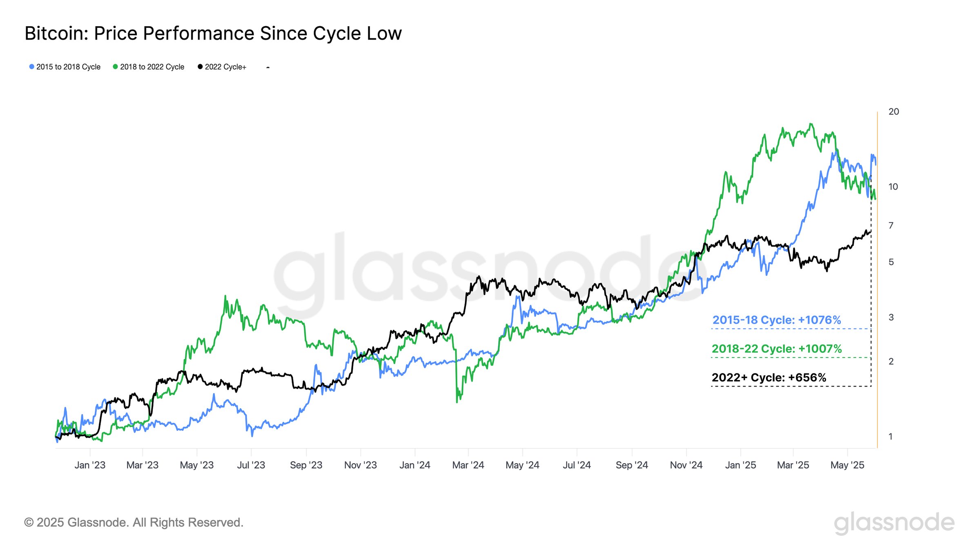
Task: Click the chart title "Bitcoin: Price Performance Since Cycle Low"
Action: click(213, 33)
